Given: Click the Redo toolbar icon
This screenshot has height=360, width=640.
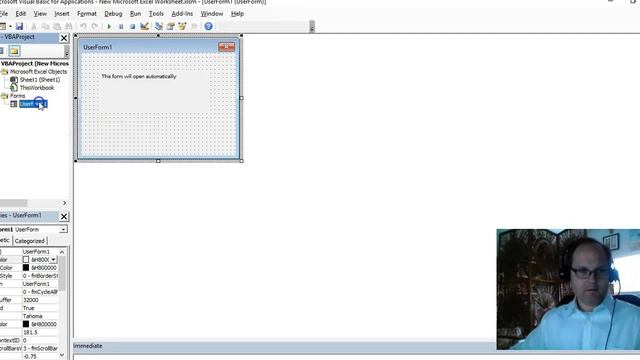Looking at the screenshot, I should pos(95,27).
